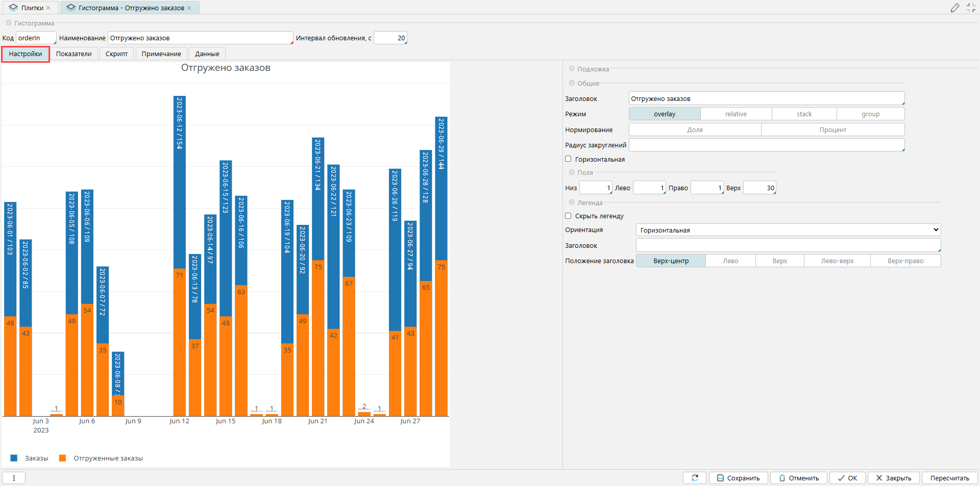
Task: Collapse the Легенда section
Action: (572, 202)
